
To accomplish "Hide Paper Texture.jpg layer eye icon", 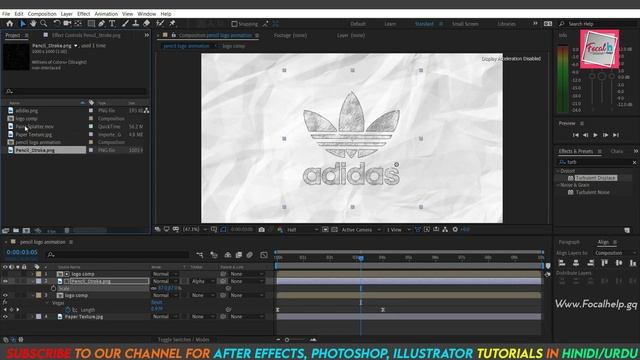I will click(5, 316).
